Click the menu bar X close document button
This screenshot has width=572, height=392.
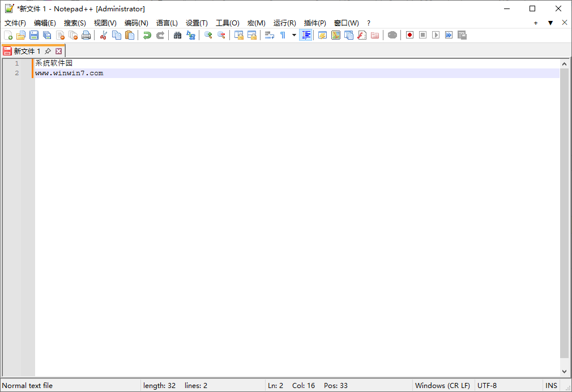click(x=564, y=23)
